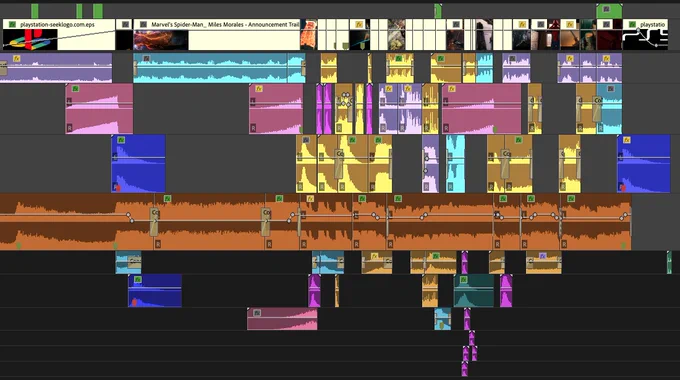
Task: Select the third green marker on the ruler
Action: point(98,11)
